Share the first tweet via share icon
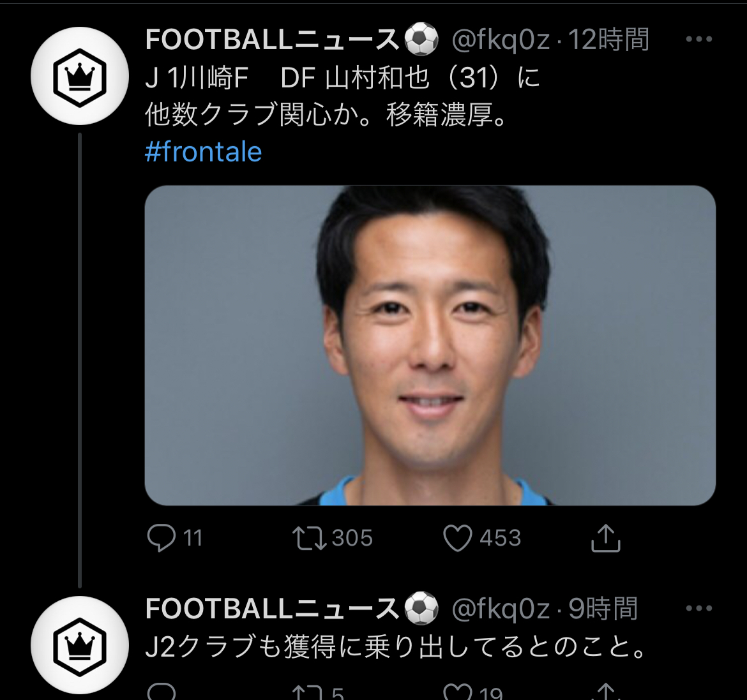Image resolution: width=747 pixels, height=700 pixels. click(605, 538)
